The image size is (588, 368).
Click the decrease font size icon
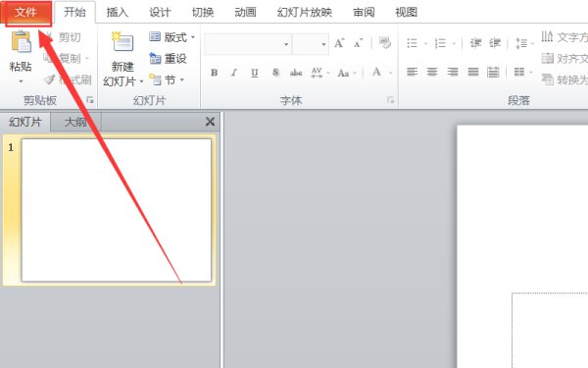coord(359,43)
